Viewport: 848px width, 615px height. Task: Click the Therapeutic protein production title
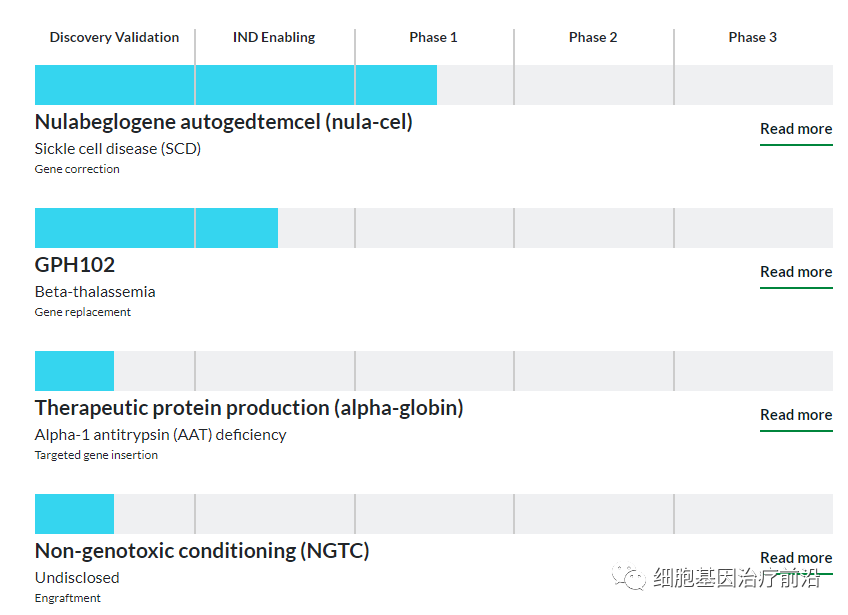(x=249, y=408)
